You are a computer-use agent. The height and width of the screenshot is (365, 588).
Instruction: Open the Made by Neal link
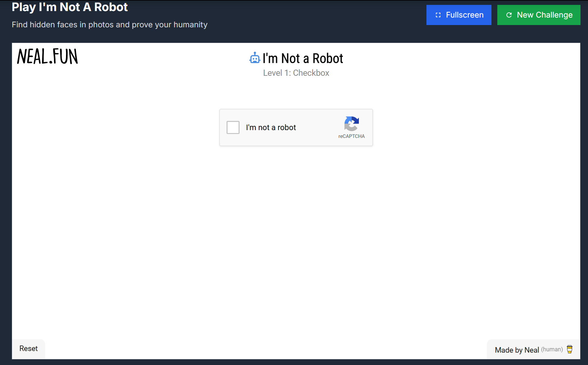coord(516,350)
